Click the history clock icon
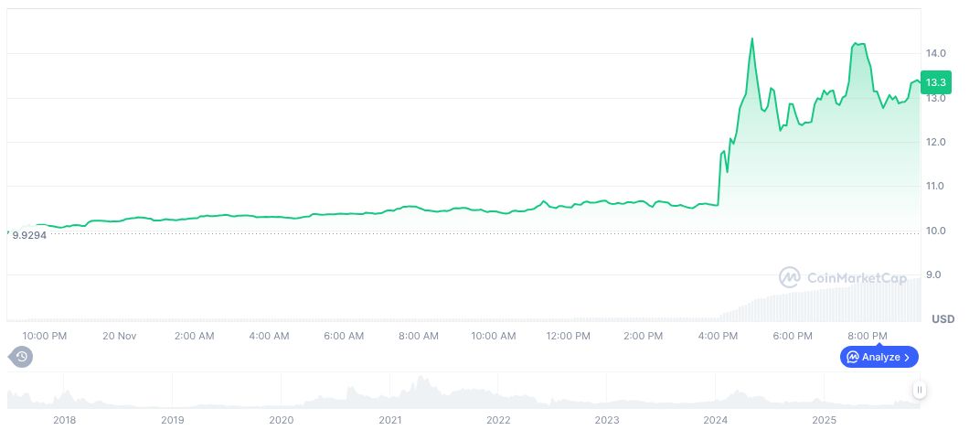 coord(22,357)
